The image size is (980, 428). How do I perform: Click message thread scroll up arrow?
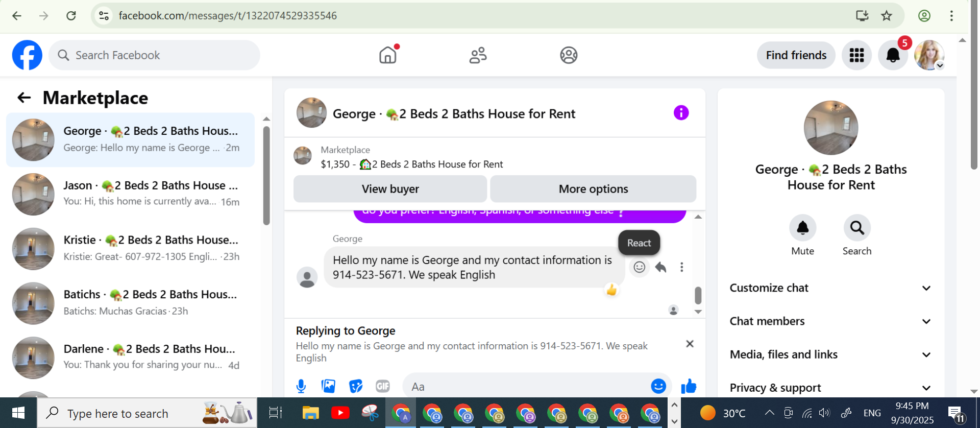698,217
